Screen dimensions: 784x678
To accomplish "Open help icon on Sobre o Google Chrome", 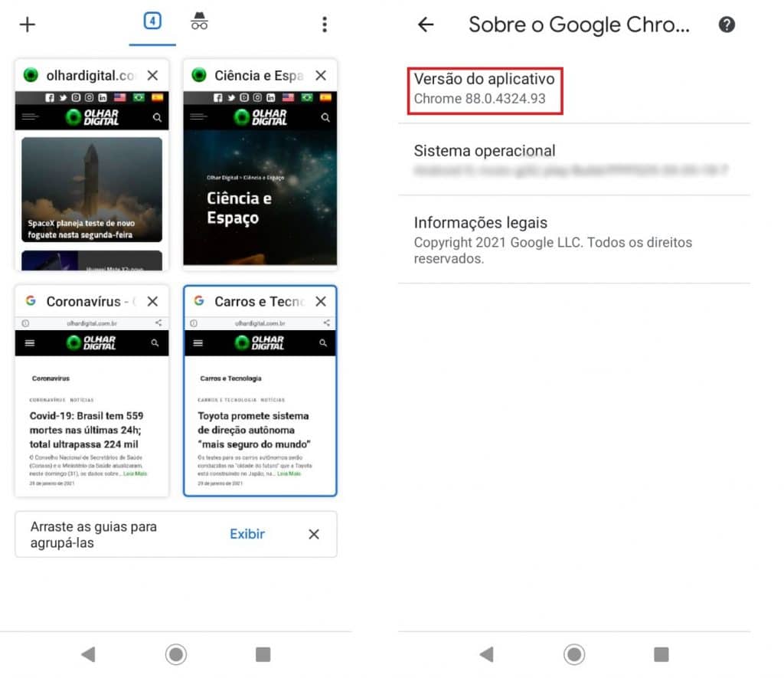I will (x=727, y=25).
